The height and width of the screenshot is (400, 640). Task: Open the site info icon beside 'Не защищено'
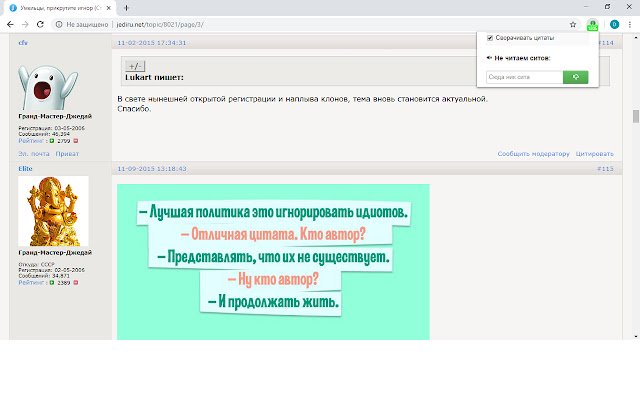click(x=59, y=24)
